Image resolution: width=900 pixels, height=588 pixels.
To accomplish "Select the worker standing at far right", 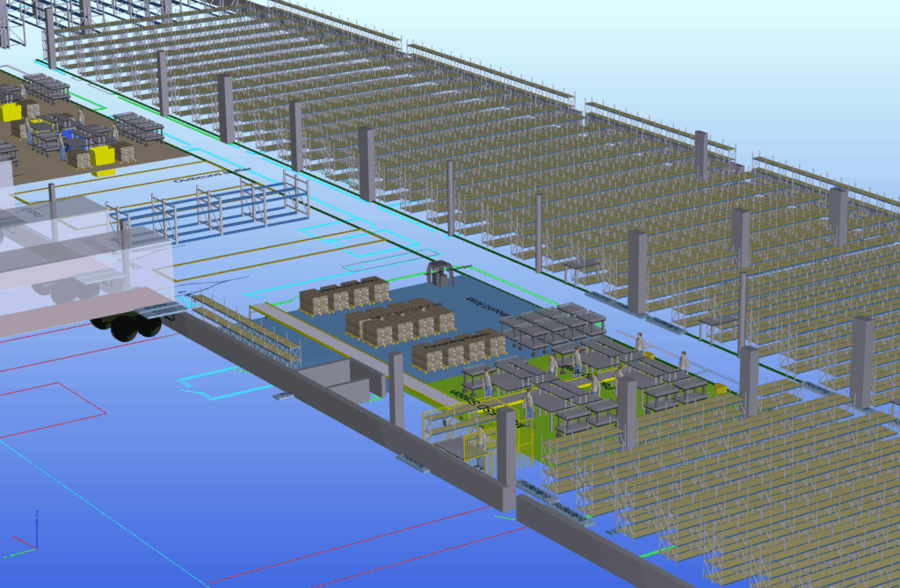I will [x=683, y=362].
